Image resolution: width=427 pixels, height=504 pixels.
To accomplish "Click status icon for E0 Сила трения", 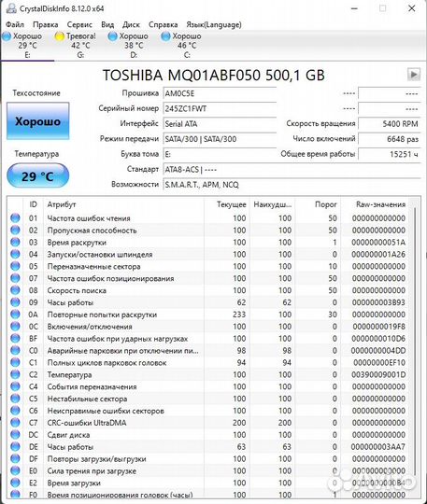I will 15,470.
